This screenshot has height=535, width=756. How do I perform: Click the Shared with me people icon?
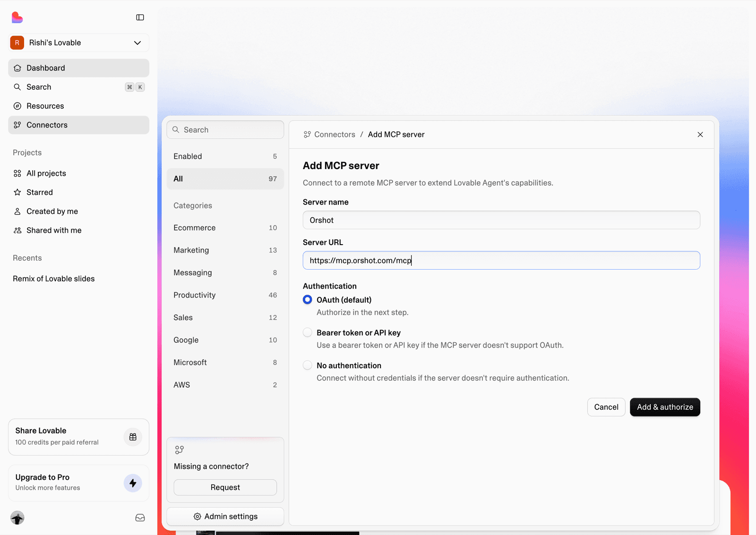click(17, 230)
